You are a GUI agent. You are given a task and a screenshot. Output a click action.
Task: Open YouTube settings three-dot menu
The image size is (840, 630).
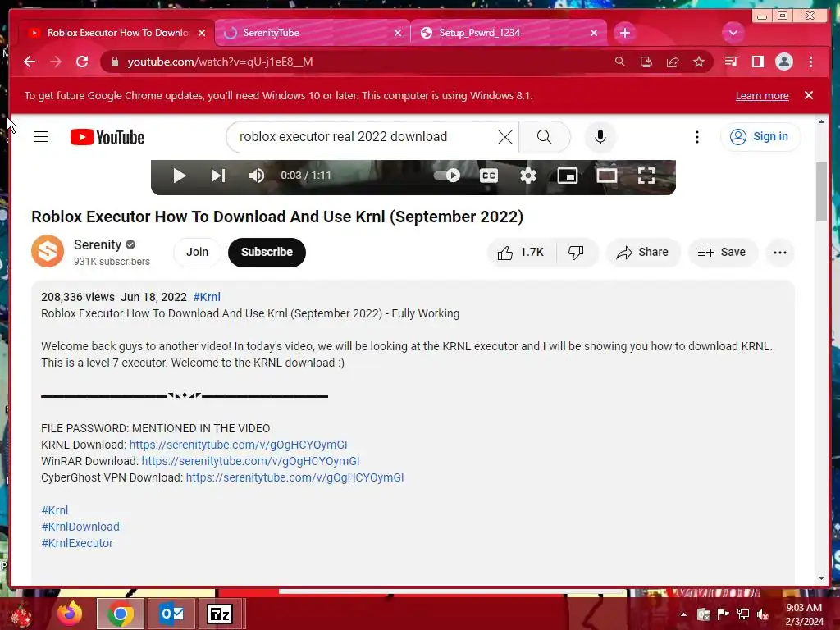(697, 137)
